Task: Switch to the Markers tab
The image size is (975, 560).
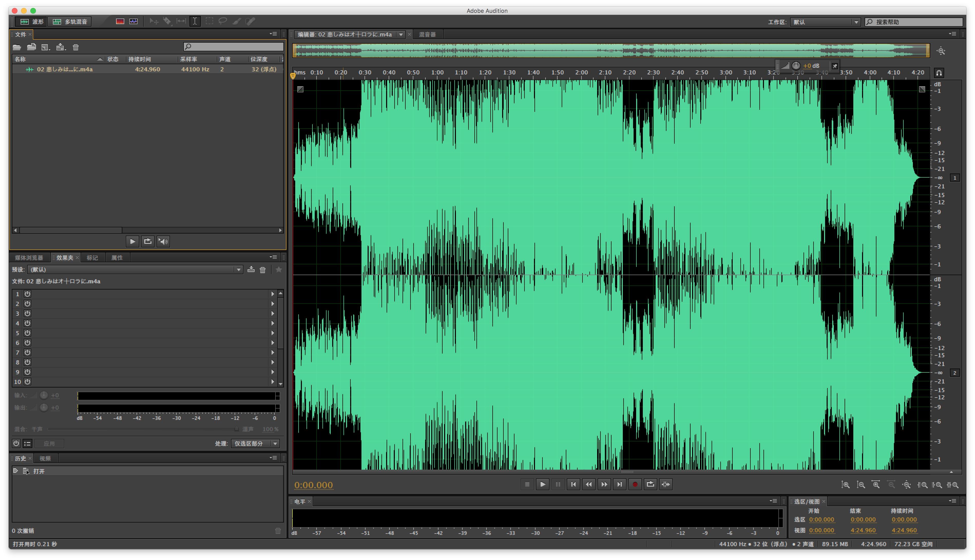Action: 92,258
